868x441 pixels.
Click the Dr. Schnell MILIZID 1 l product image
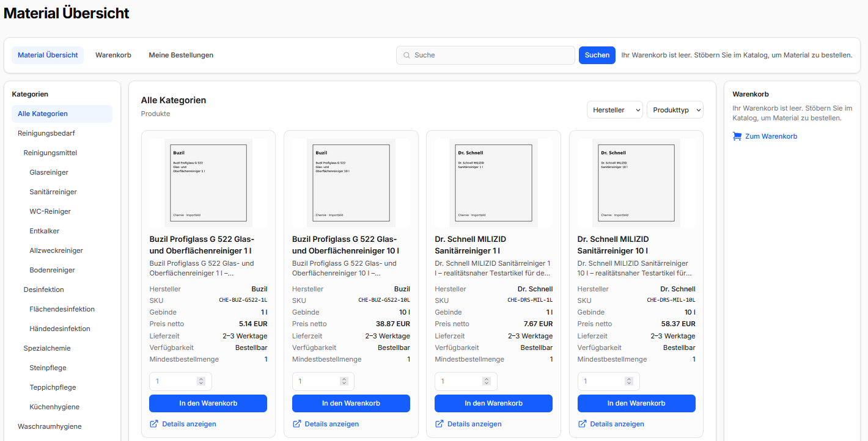point(493,183)
